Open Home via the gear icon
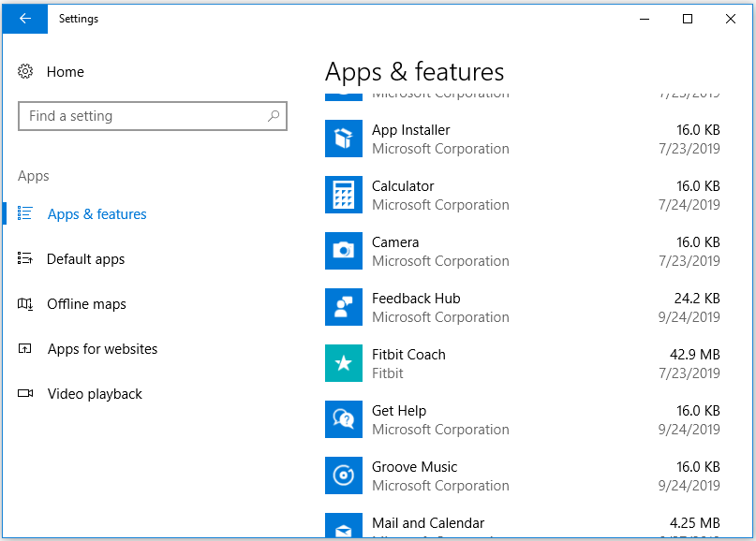This screenshot has height=541, width=756. (25, 71)
